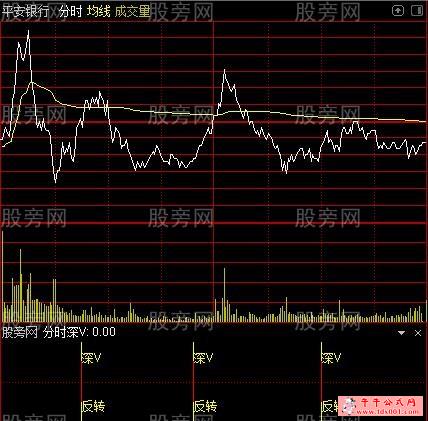
Task: Click the 分时深V indicator value label
Action: point(79,332)
